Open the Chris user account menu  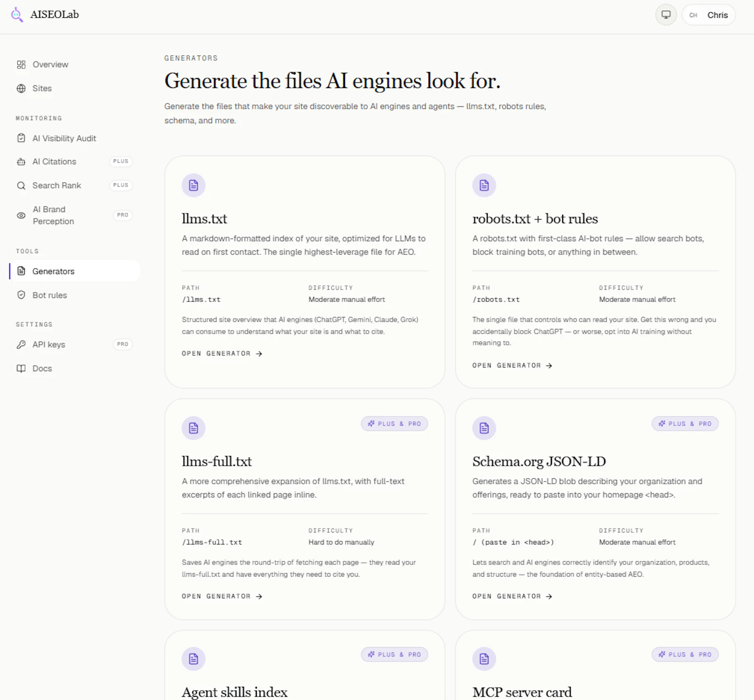point(708,15)
